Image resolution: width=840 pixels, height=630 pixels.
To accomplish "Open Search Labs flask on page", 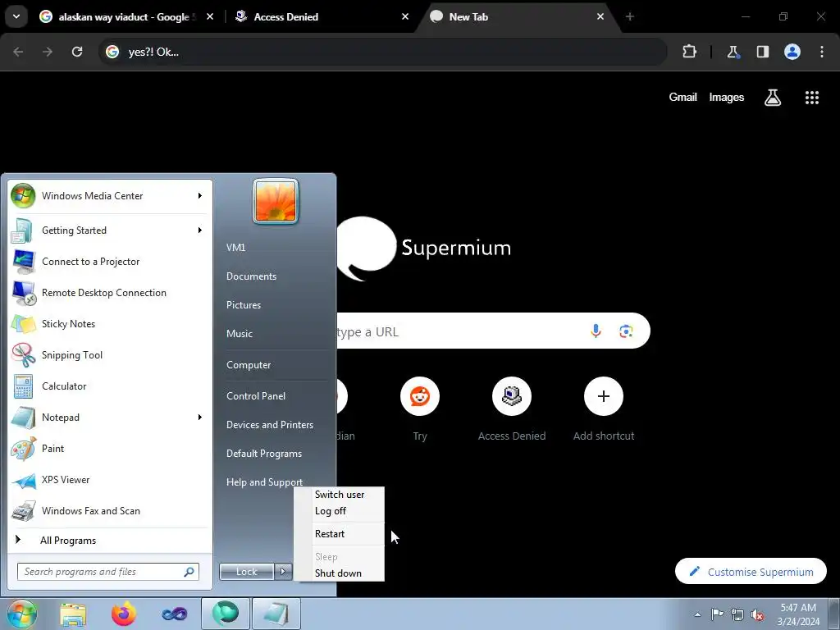I will point(773,98).
